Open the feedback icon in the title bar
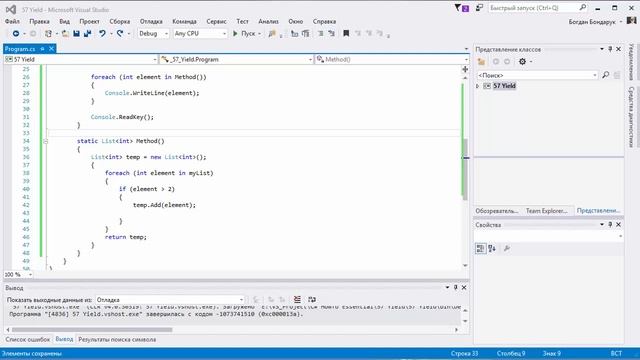The image size is (640, 360). pyautogui.click(x=479, y=8)
